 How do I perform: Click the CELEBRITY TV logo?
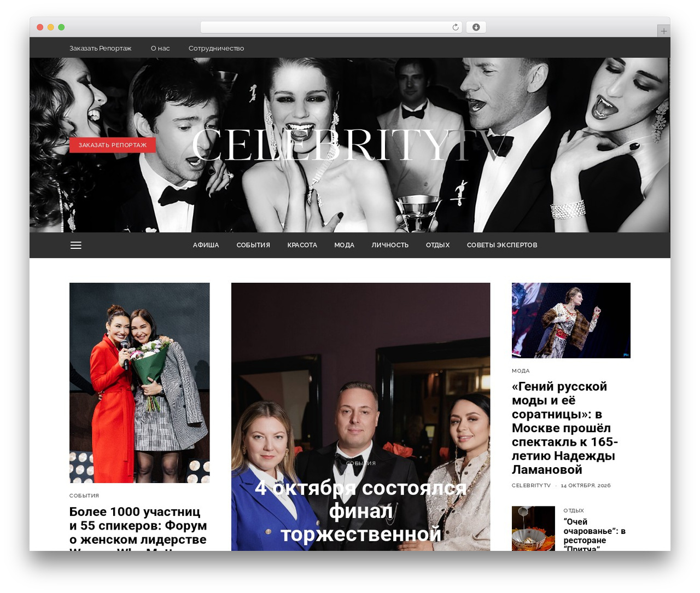(x=350, y=145)
